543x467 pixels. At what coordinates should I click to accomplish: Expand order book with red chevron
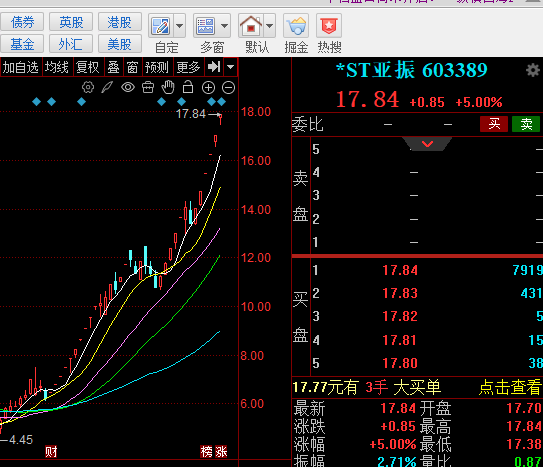point(427,144)
